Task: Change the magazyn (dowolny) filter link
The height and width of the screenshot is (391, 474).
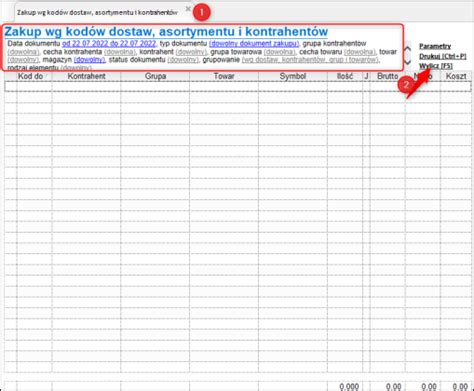Action: (89, 60)
